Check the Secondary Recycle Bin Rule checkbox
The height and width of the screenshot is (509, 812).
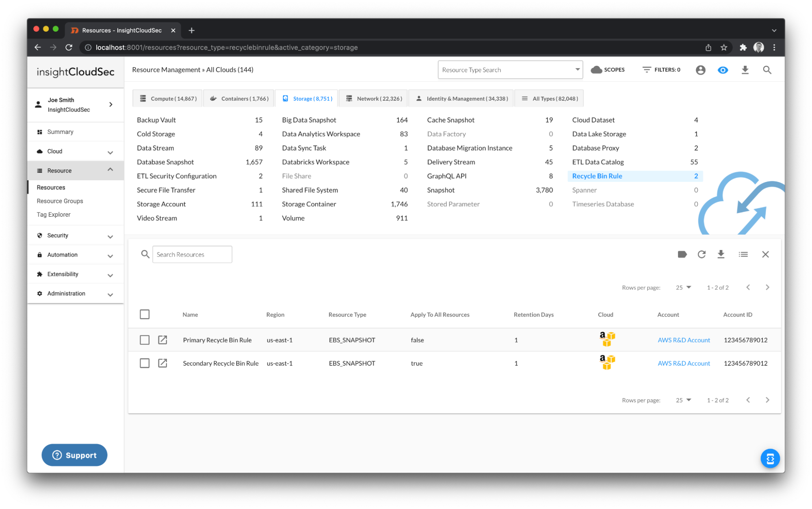tap(145, 363)
